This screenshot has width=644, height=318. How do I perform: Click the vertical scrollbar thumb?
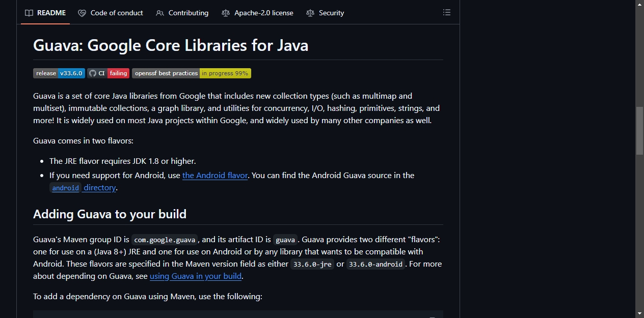coord(639,131)
